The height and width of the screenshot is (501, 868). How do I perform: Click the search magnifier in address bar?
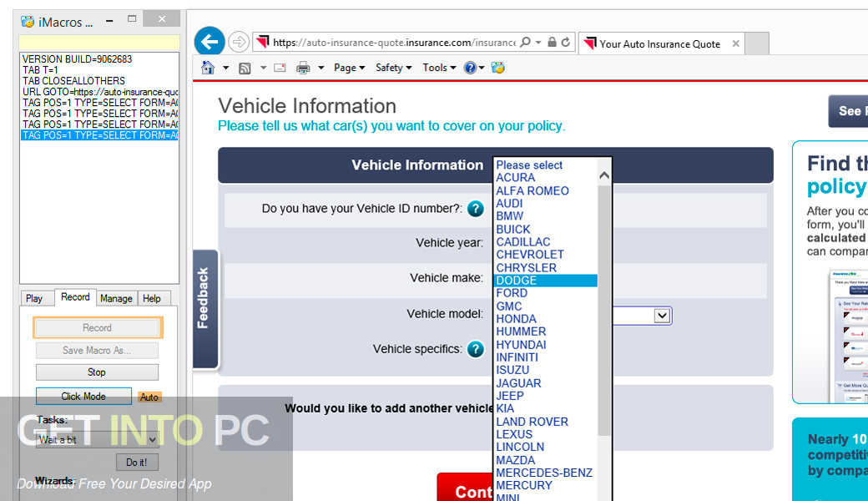click(x=525, y=42)
